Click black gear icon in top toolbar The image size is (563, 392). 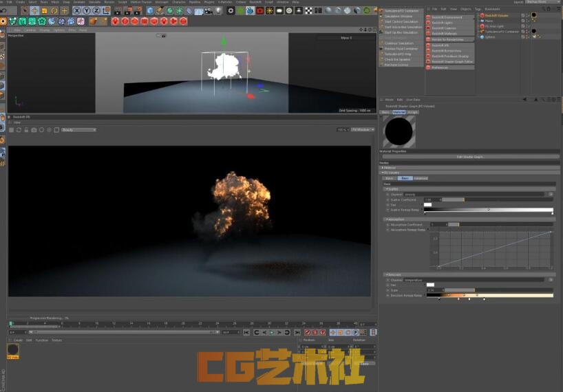[x=231, y=11]
